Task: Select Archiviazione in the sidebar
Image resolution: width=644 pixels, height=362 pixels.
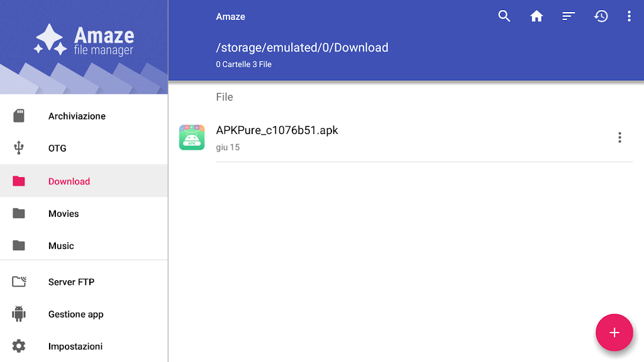Action: [77, 116]
